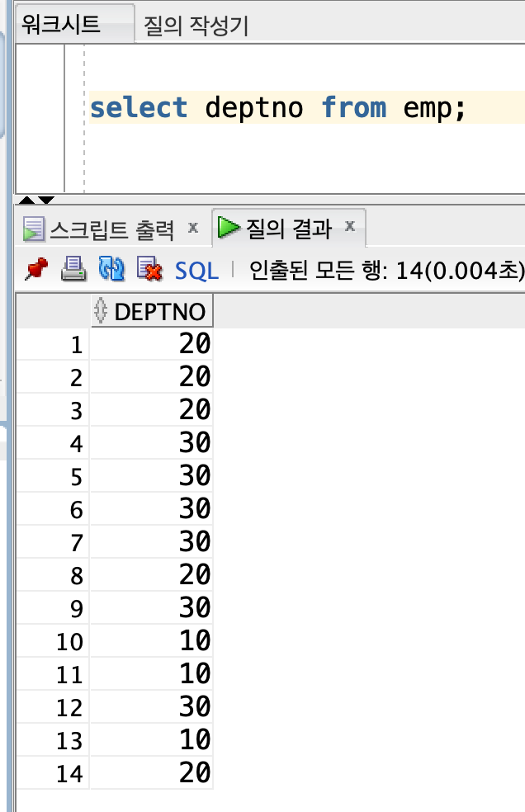
Task: Click the collapse-up arrow on the splitter
Action: (26, 201)
